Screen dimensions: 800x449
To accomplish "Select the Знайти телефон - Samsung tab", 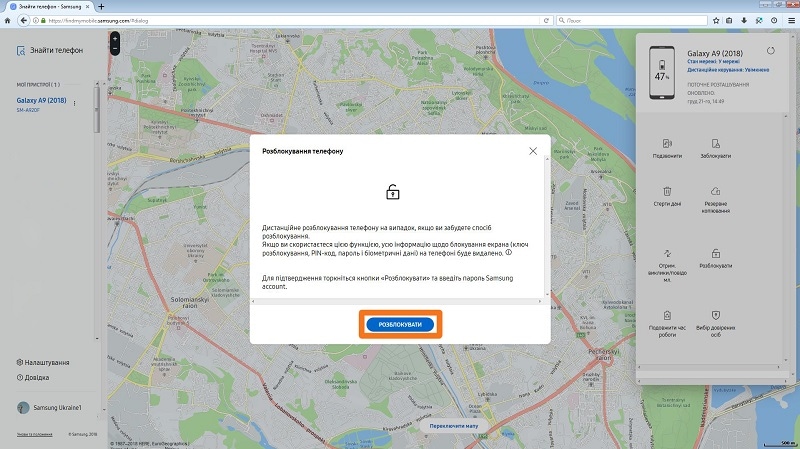I will point(49,7).
